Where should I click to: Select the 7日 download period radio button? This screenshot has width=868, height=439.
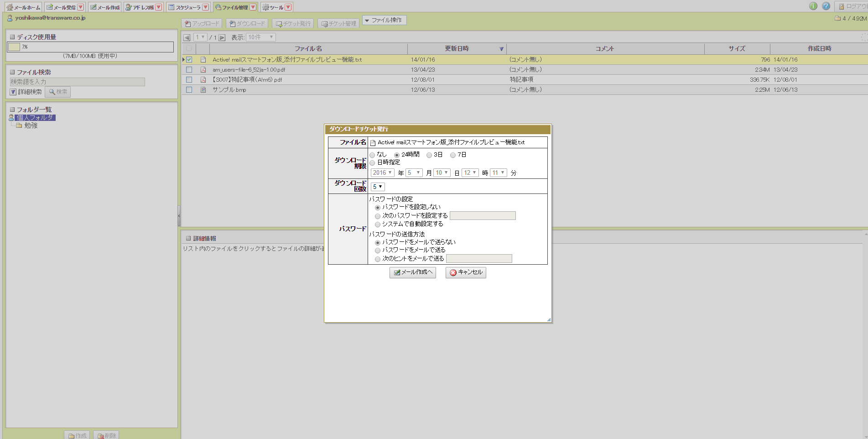coord(453,155)
